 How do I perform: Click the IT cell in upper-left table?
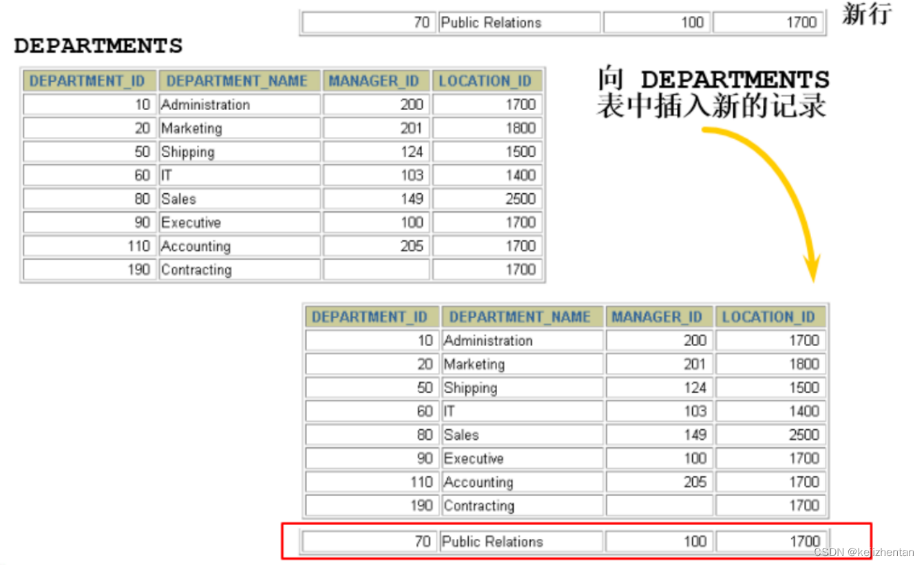(x=239, y=175)
